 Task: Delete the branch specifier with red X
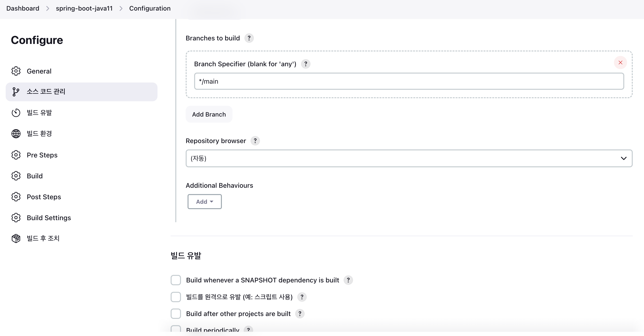(620, 63)
